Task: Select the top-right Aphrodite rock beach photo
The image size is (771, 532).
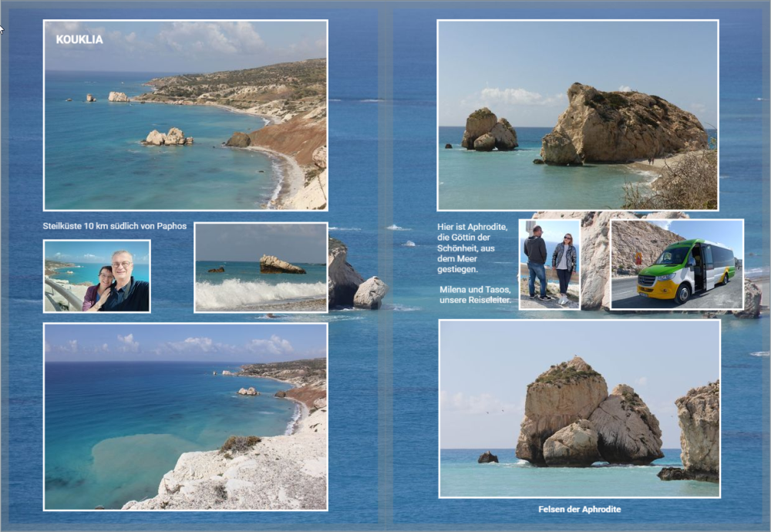Action: point(577,115)
